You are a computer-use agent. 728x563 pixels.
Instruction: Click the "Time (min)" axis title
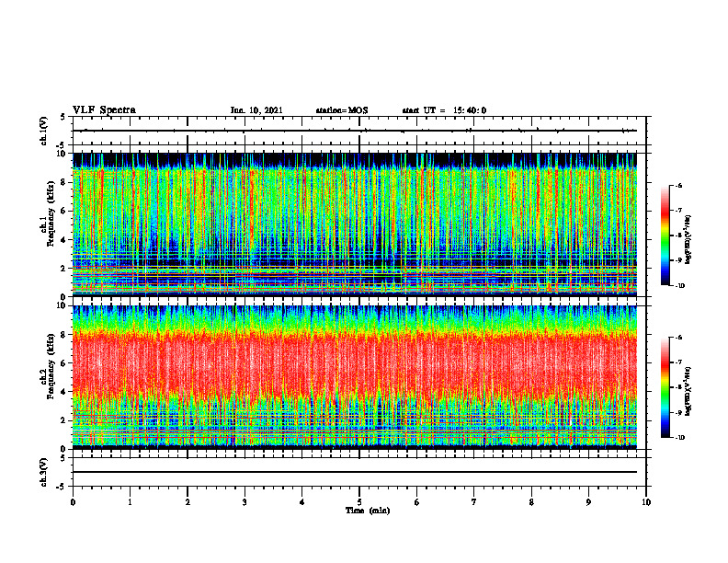368,511
